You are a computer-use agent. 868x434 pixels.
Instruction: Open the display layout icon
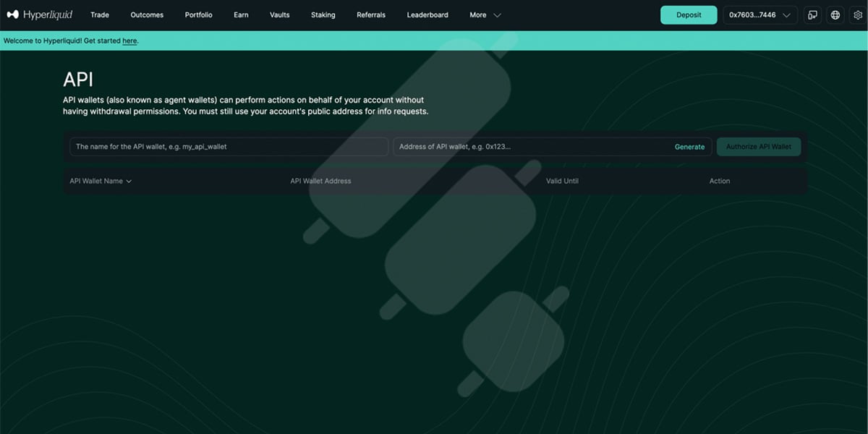812,14
